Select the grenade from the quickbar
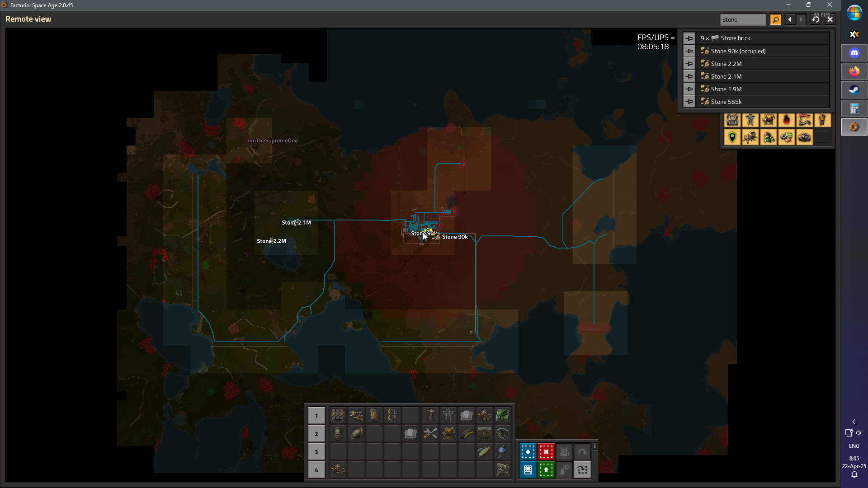This screenshot has width=868, height=488. coord(503,434)
